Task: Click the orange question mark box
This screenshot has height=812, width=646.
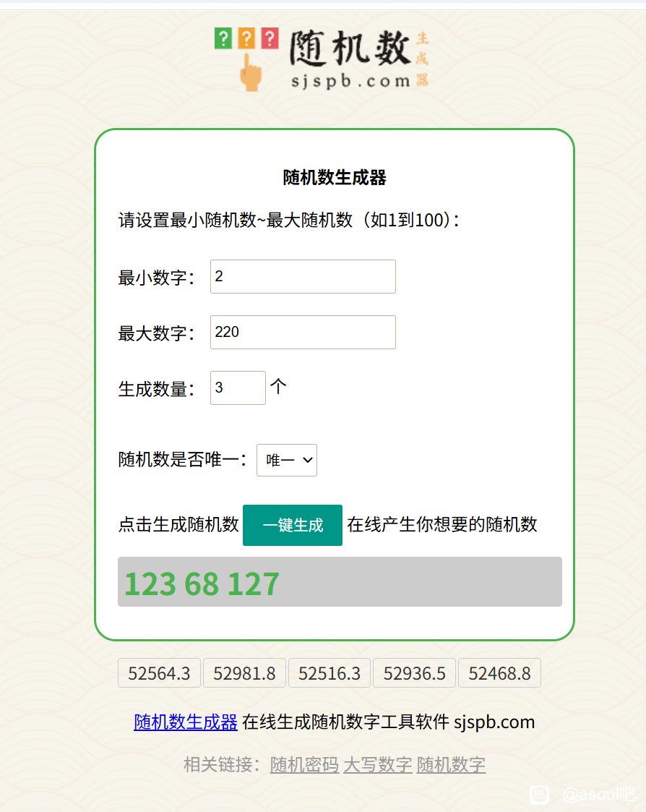Action: tap(246, 38)
